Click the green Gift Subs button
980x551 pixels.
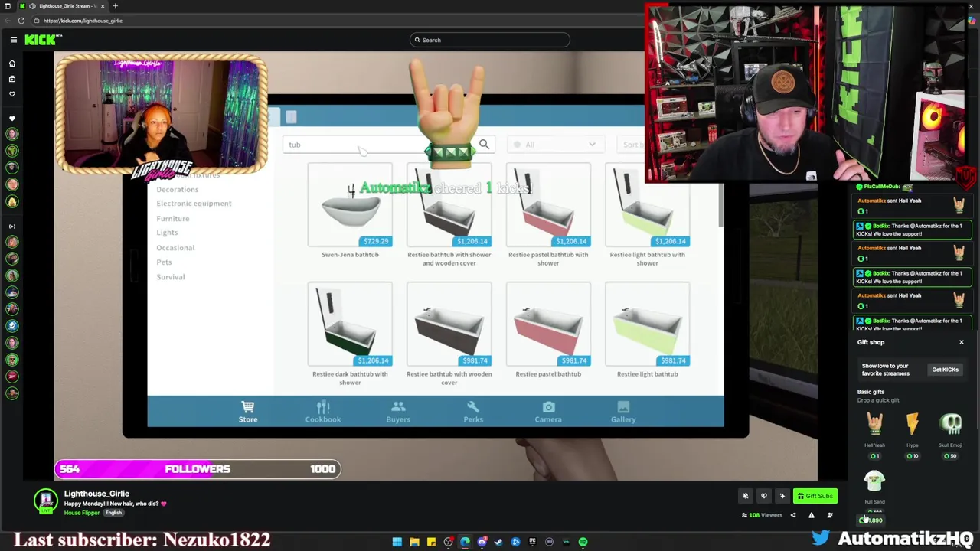[x=815, y=496]
